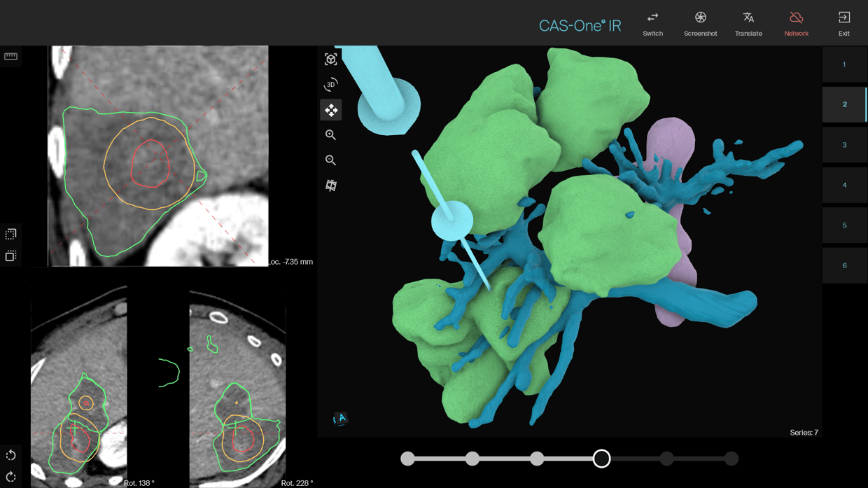Viewport: 868px width, 488px height.
Task: Rotate the slice view clockwise
Action: 10,477
